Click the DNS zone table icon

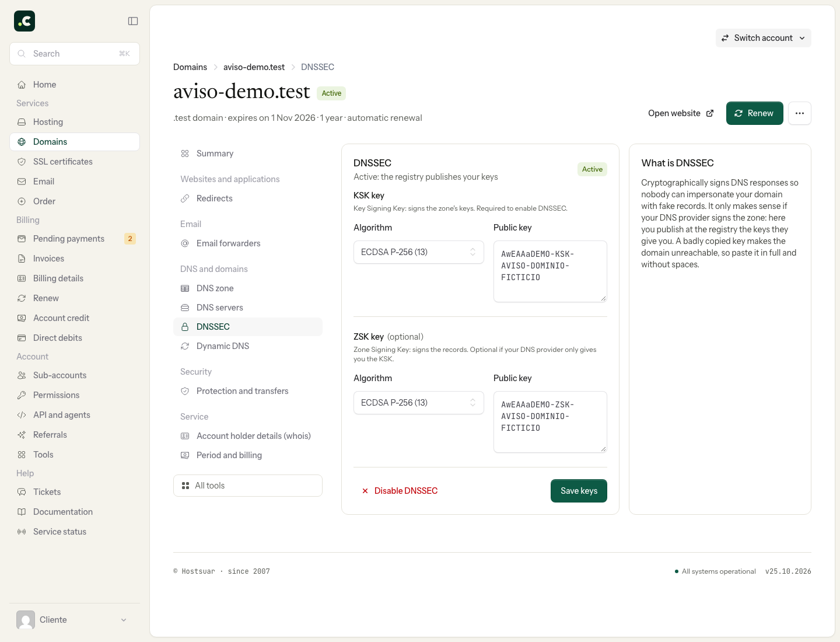[x=185, y=288]
